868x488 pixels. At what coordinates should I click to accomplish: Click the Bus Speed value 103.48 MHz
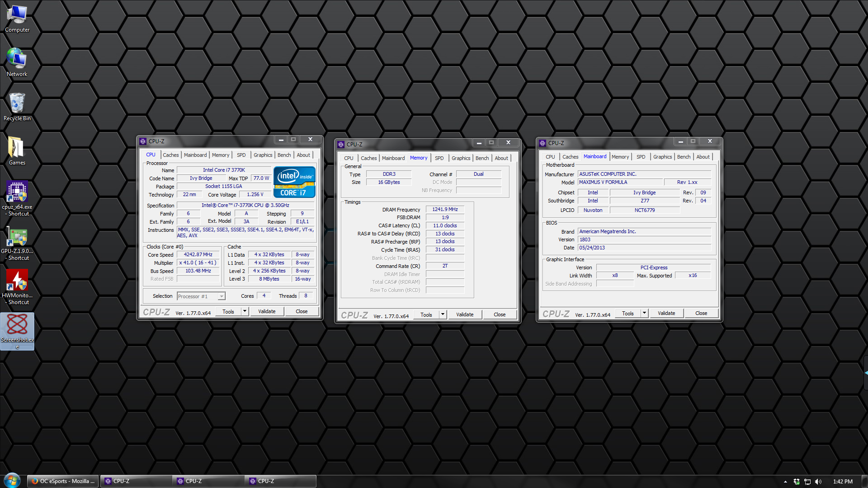pyautogui.click(x=198, y=271)
